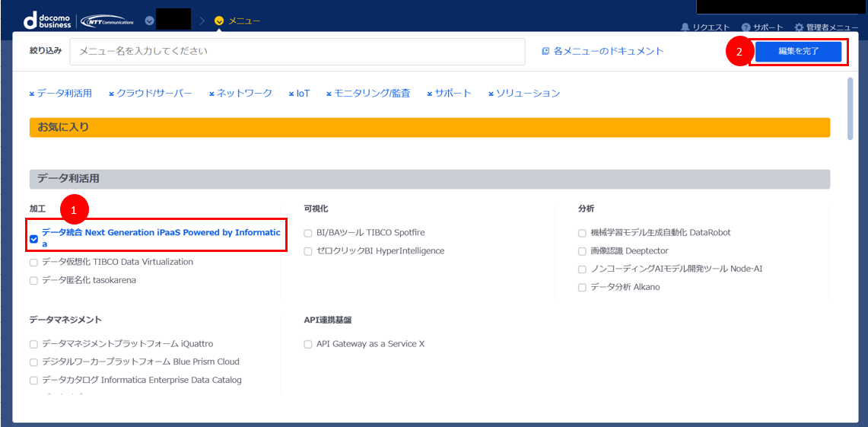
Task: Open the リクエスト bell icon
Action: (x=685, y=27)
